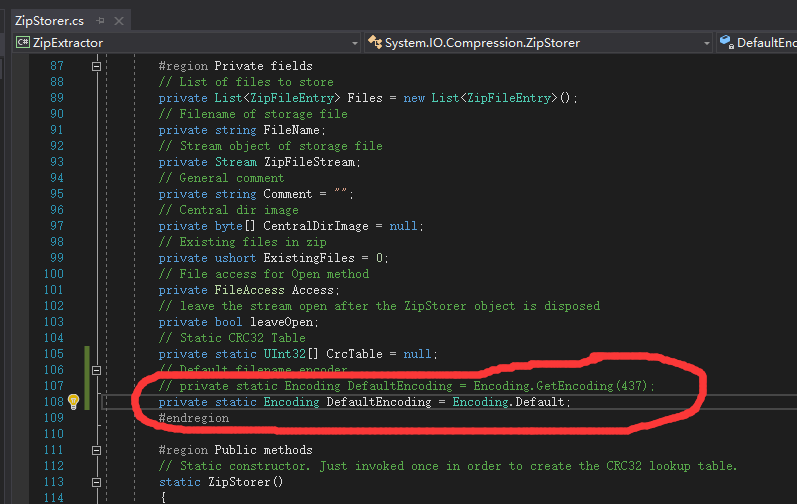The image size is (797, 504).
Task: Click the List<ZipFileEntry> Files declaration
Action: click(368, 98)
